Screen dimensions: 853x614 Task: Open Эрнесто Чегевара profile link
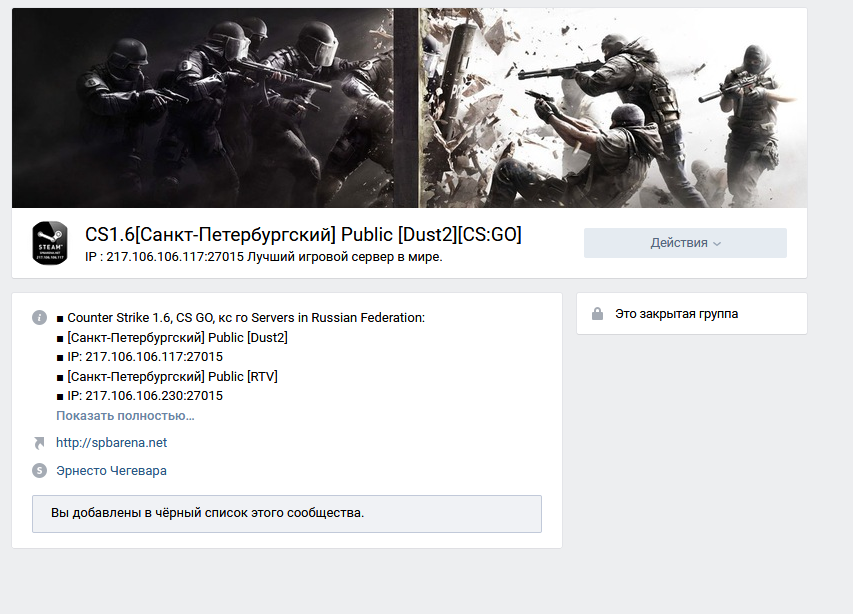(x=112, y=470)
